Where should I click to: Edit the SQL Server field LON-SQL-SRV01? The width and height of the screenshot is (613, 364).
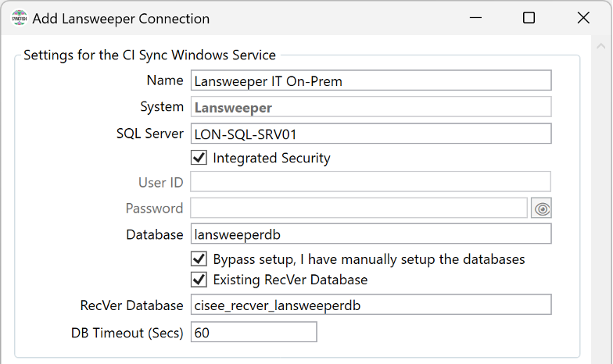(371, 134)
